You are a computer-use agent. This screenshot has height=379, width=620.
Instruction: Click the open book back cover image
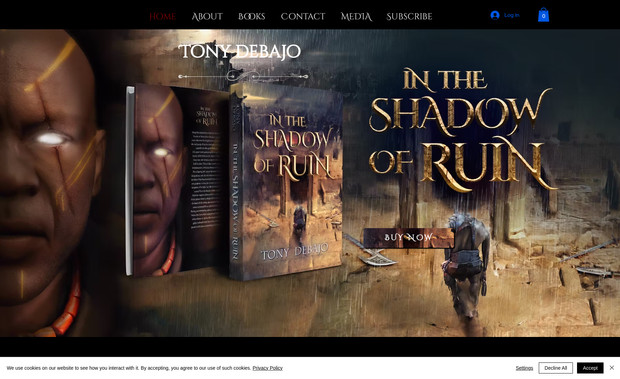[x=177, y=180]
